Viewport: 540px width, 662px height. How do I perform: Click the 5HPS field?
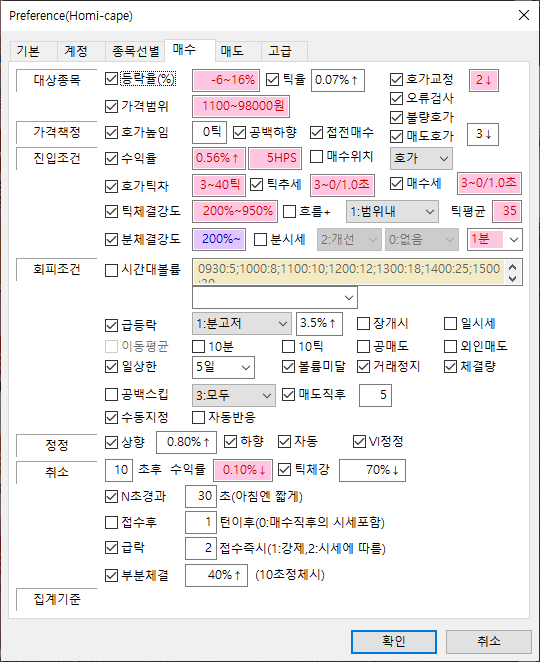click(275, 158)
